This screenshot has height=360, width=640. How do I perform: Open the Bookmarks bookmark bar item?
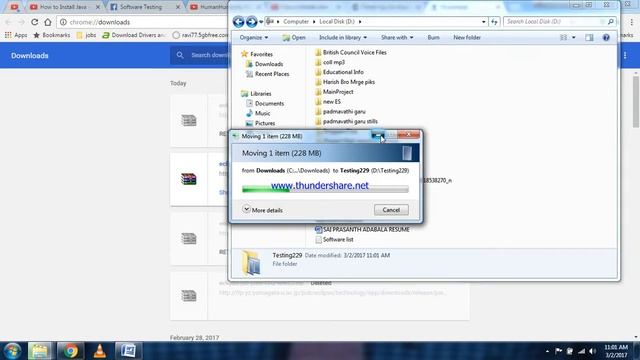51,35
